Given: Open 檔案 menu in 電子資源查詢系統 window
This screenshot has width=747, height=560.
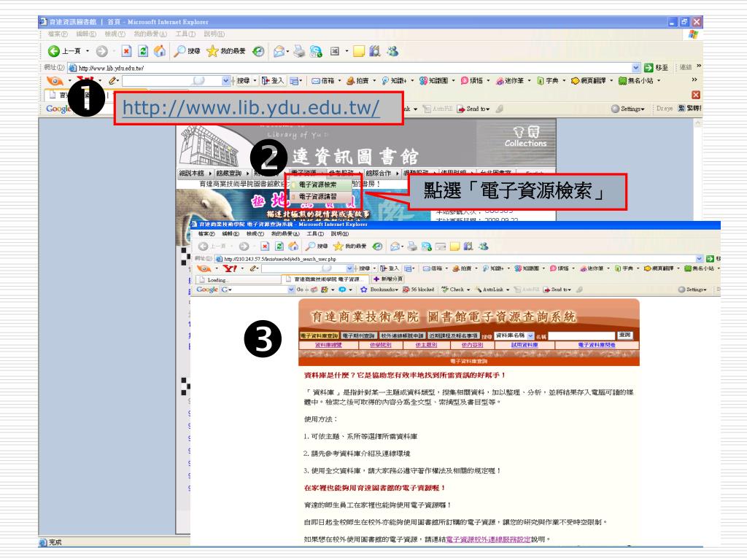Looking at the screenshot, I should [x=206, y=234].
